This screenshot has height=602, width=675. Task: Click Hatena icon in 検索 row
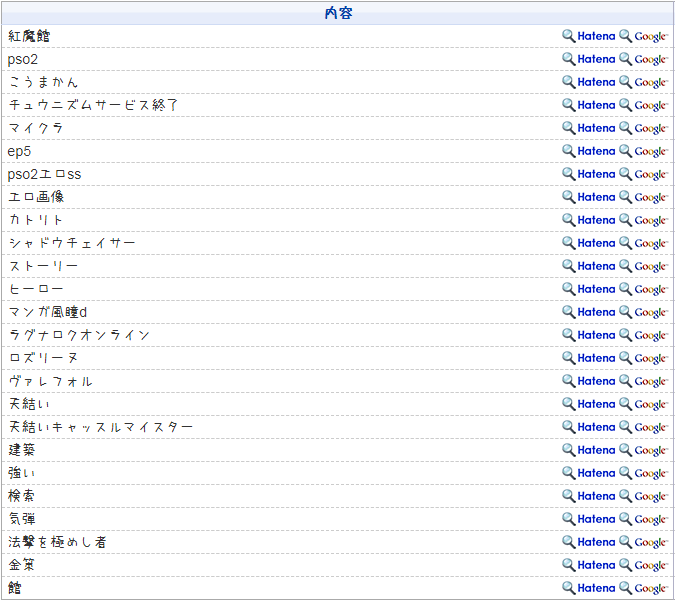click(589, 496)
